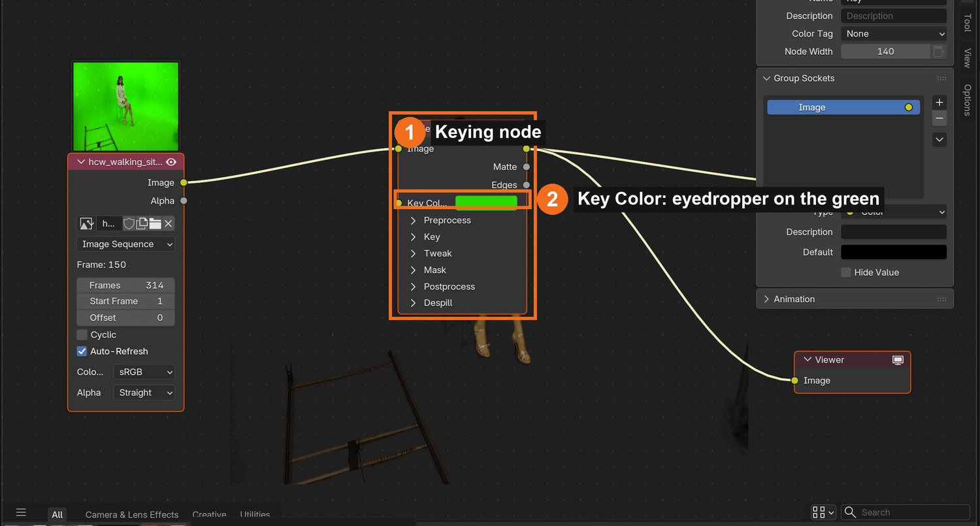
Task: Disable the Auto-Refresh checkbox
Action: 82,352
